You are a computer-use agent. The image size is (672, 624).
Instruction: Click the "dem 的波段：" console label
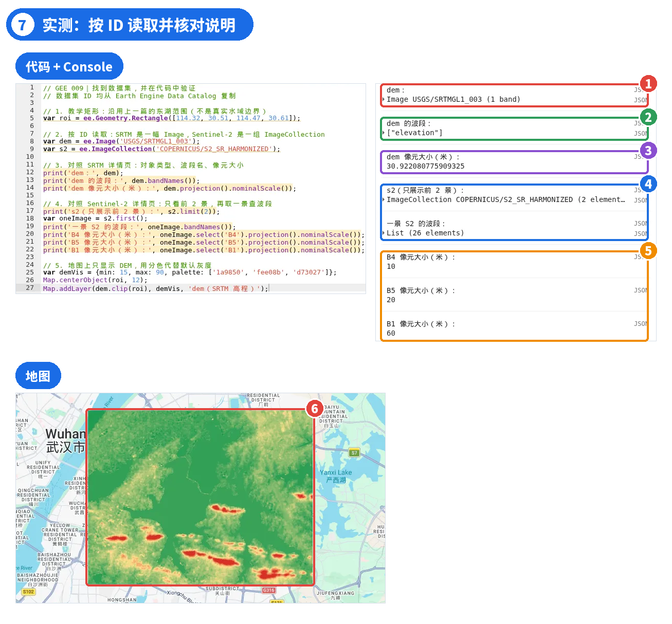pyautogui.click(x=409, y=123)
